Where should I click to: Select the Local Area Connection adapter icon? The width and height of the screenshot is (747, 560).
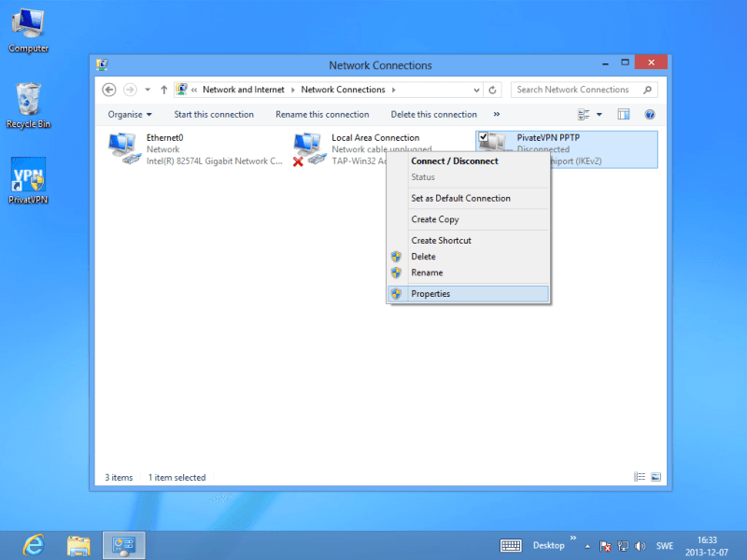307,148
